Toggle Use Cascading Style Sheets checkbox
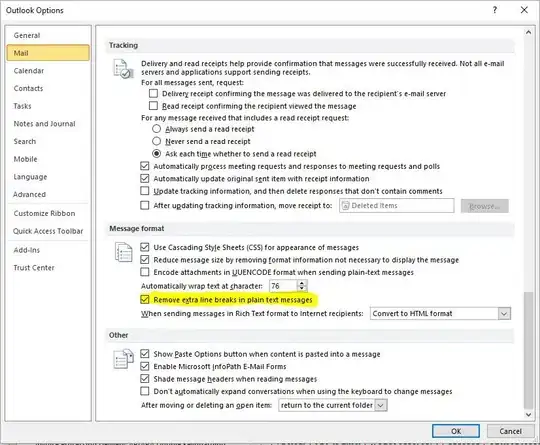Image resolution: width=540 pixels, height=445 pixels. [x=145, y=247]
